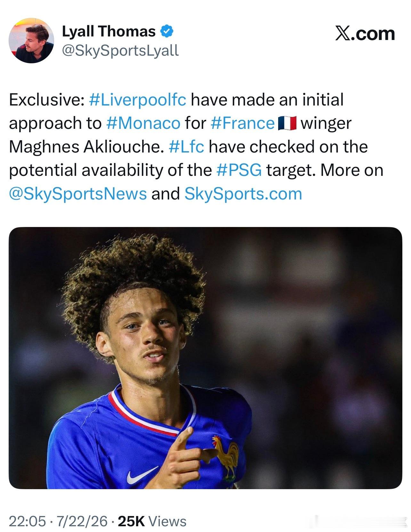
Task: Click the name Maghnes Akliouche in the tweet text
Action: click(84, 147)
